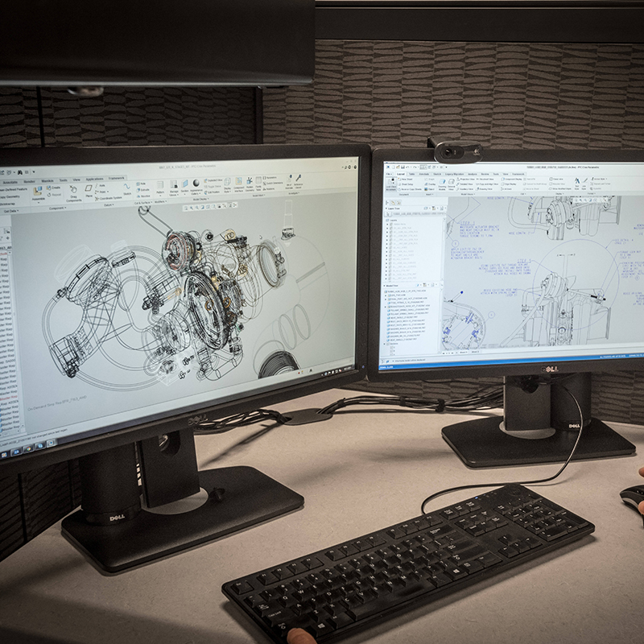Viewport: 644px width, 644px height.
Task: Click Edit Position in Model Display group
Action: [211, 192]
